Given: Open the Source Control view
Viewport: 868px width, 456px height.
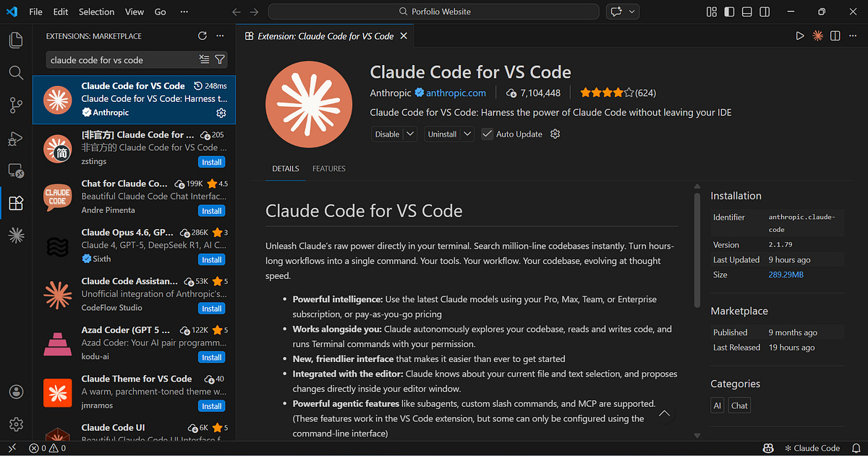Looking at the screenshot, I should pyautogui.click(x=16, y=106).
